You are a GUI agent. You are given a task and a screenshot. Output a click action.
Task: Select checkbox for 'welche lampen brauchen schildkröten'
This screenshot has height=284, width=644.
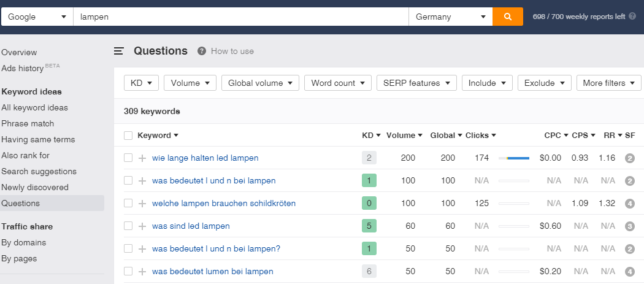[128, 204]
